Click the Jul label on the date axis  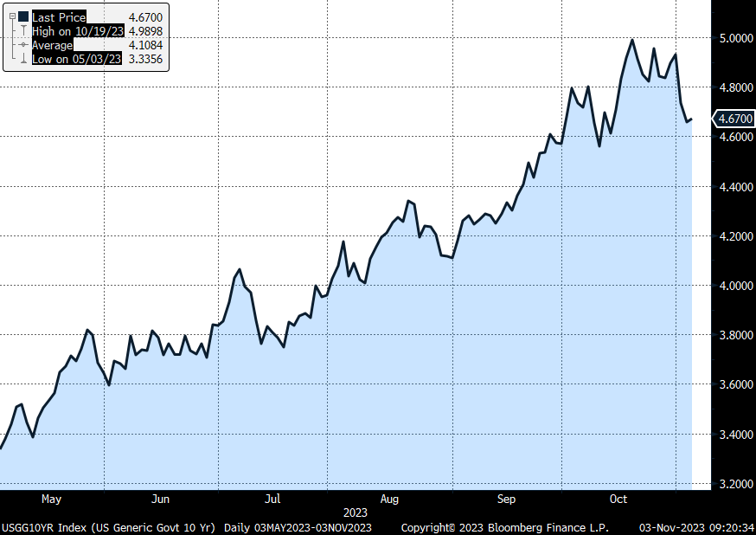(x=272, y=500)
